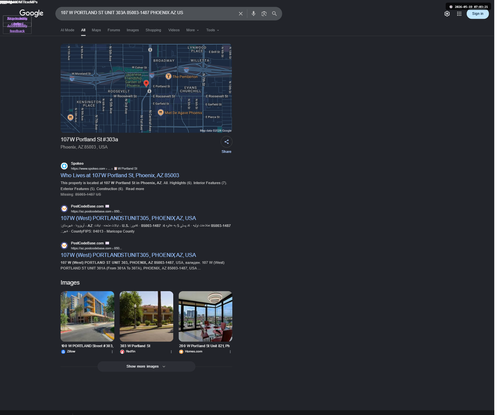Open Zillow building exterior thumbnail

point(87,316)
